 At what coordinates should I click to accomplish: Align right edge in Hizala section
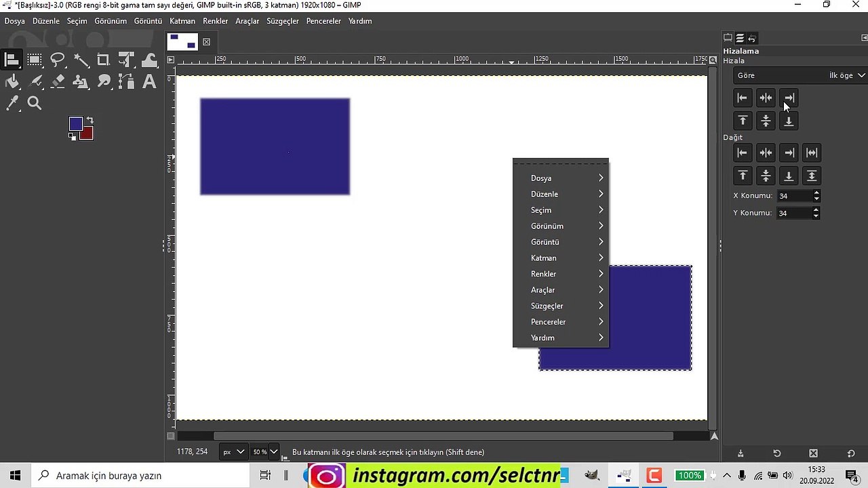[789, 98]
